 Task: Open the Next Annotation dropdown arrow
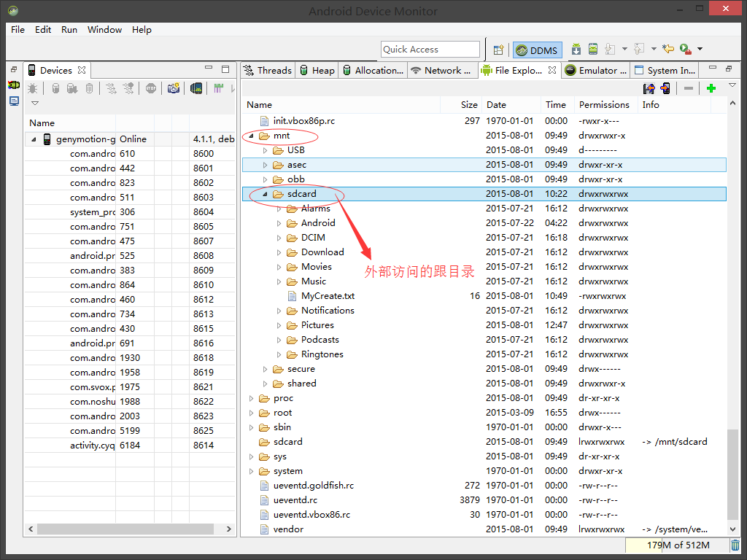tap(624, 49)
